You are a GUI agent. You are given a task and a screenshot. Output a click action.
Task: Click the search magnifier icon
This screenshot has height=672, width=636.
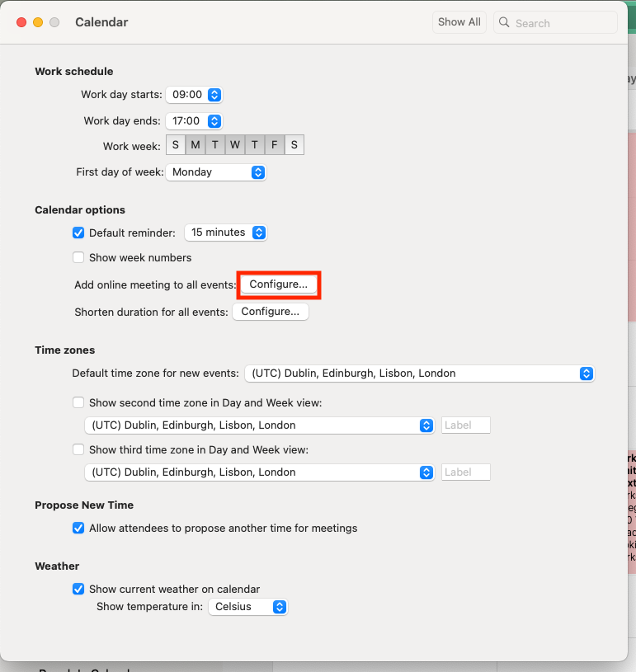pyautogui.click(x=504, y=23)
